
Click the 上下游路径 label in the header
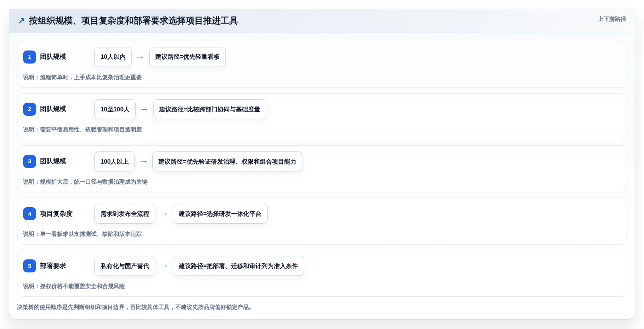(x=612, y=19)
